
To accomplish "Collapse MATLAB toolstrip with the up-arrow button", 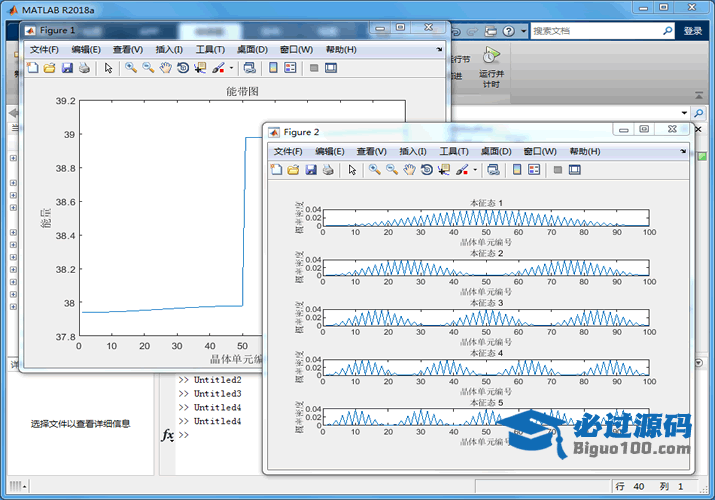I will coord(699,96).
